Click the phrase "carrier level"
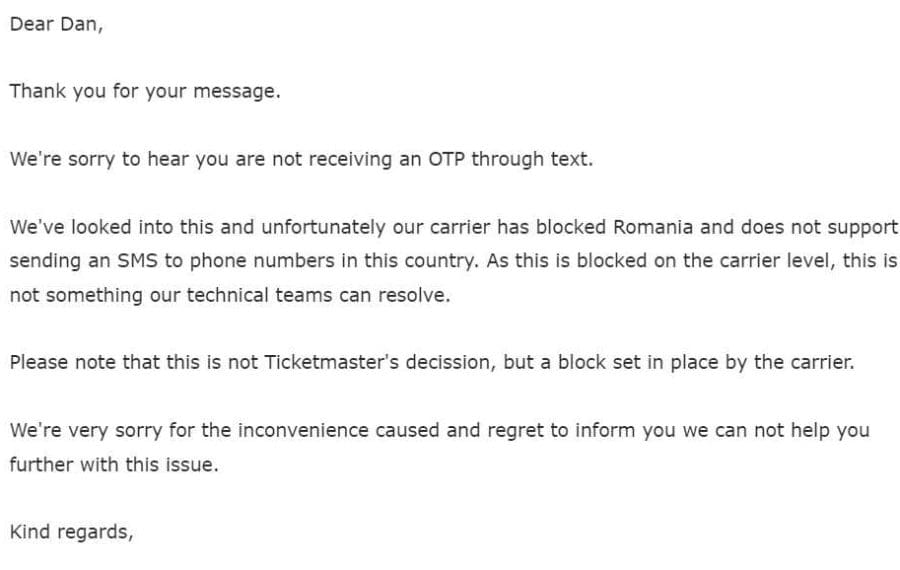Image resolution: width=900 pixels, height=570 pixels. click(775, 261)
